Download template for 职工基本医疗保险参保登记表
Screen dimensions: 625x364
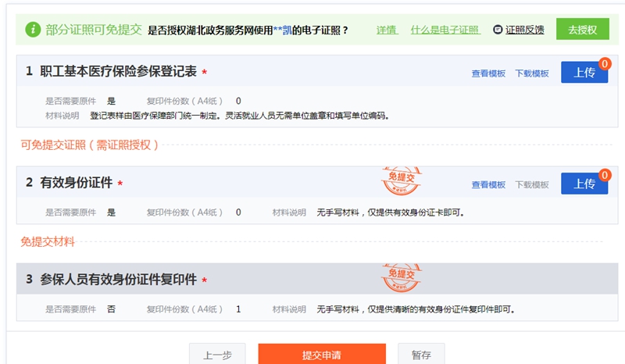click(x=531, y=73)
